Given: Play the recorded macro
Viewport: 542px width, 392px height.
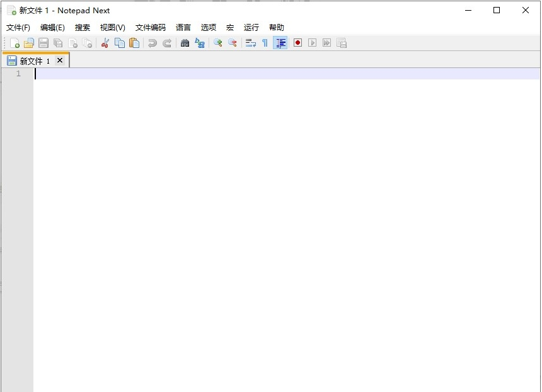Looking at the screenshot, I should 311,42.
